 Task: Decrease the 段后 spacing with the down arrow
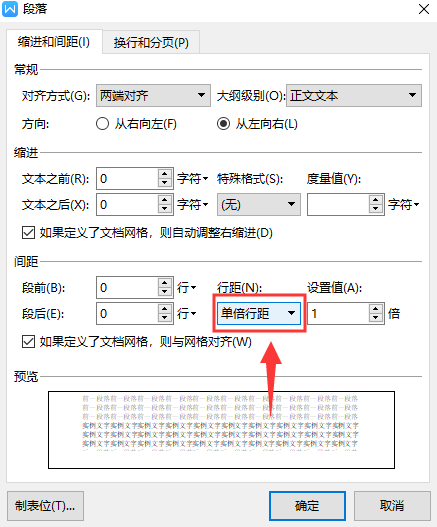[164, 318]
